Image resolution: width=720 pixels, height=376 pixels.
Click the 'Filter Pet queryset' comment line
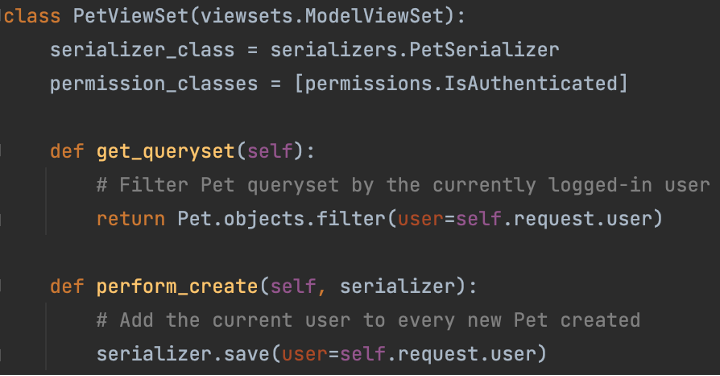pyautogui.click(x=403, y=185)
